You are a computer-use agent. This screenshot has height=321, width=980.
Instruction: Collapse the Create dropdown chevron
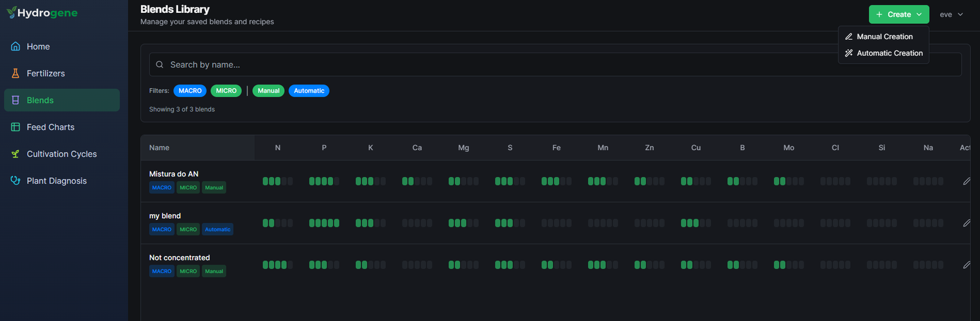point(919,14)
